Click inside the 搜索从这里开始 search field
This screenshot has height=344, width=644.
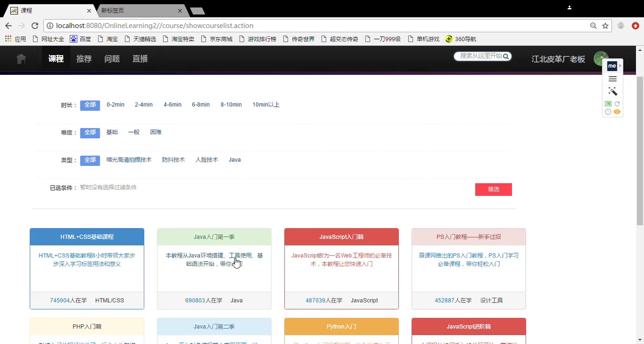477,56
